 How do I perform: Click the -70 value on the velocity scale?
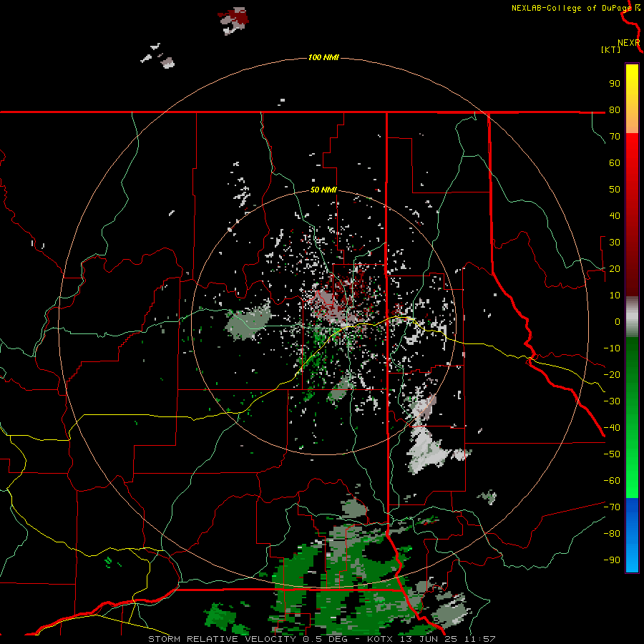tap(612, 507)
